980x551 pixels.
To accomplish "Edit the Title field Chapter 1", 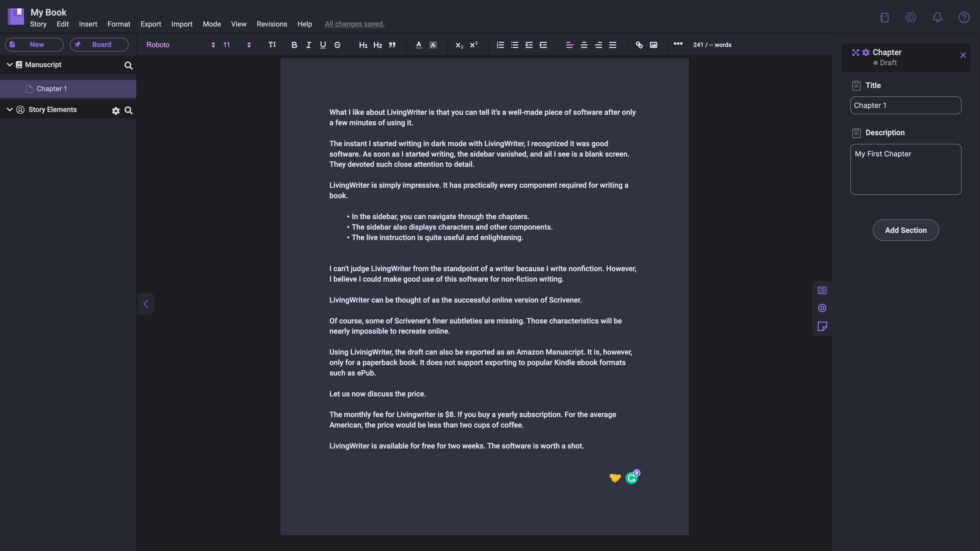I will [905, 105].
